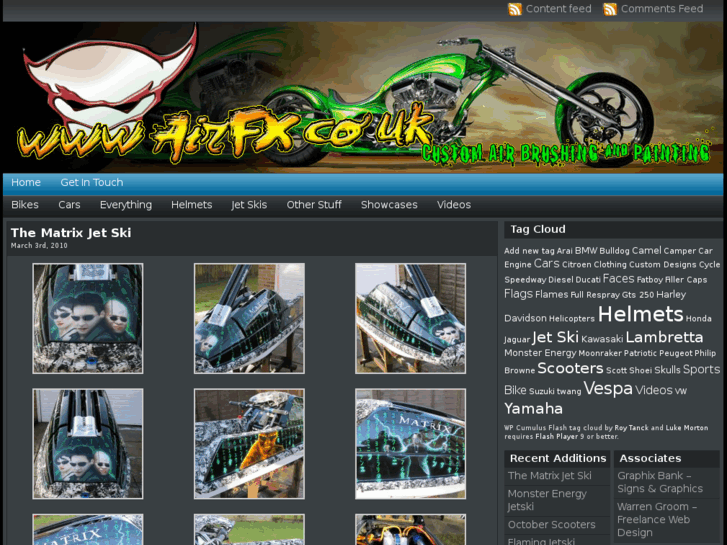Click the Arai tag
The width and height of the screenshot is (727, 545).
[x=564, y=251]
